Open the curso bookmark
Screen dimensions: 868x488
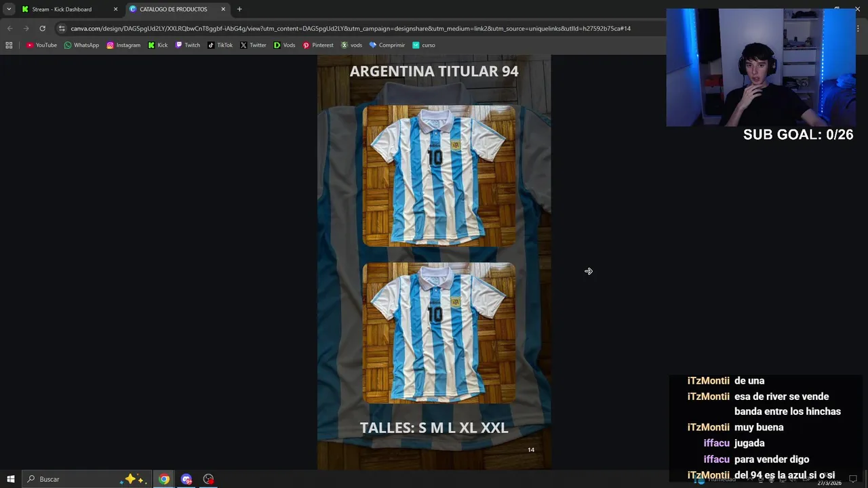[x=424, y=45]
